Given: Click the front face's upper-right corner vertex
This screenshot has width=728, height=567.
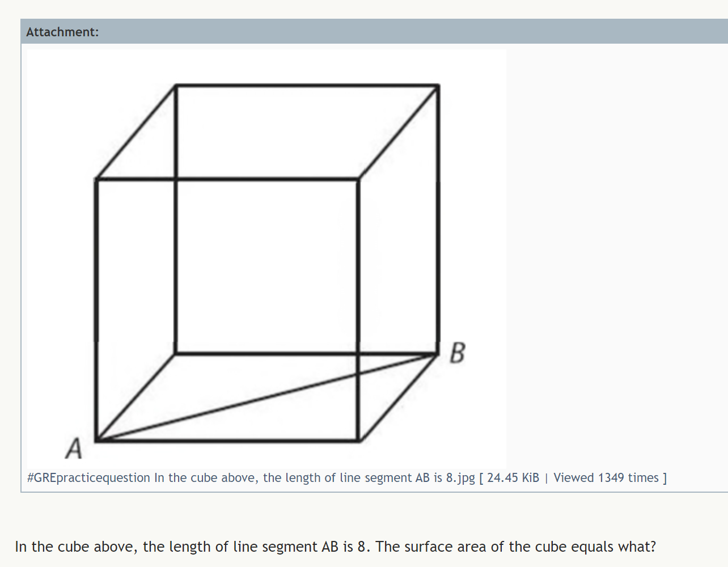Looking at the screenshot, I should 358,180.
